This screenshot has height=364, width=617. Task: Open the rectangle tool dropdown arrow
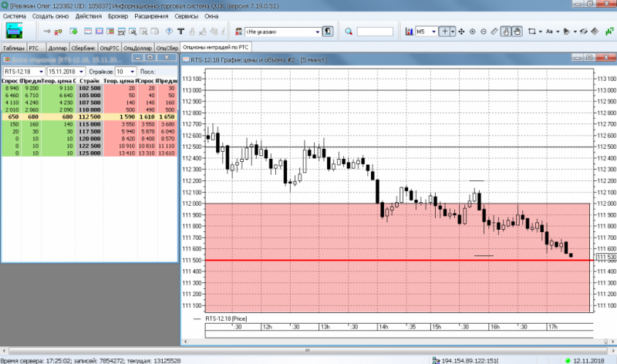[x=541, y=32]
